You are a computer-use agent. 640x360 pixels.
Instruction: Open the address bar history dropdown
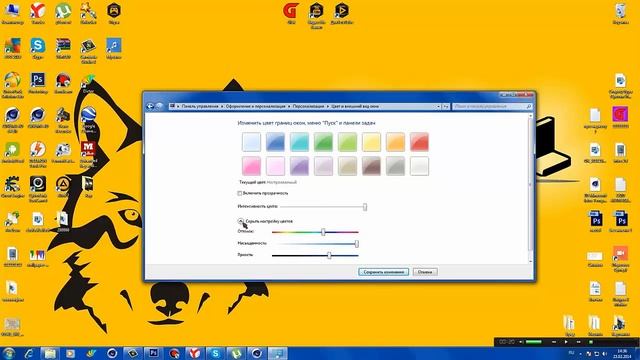(439, 107)
